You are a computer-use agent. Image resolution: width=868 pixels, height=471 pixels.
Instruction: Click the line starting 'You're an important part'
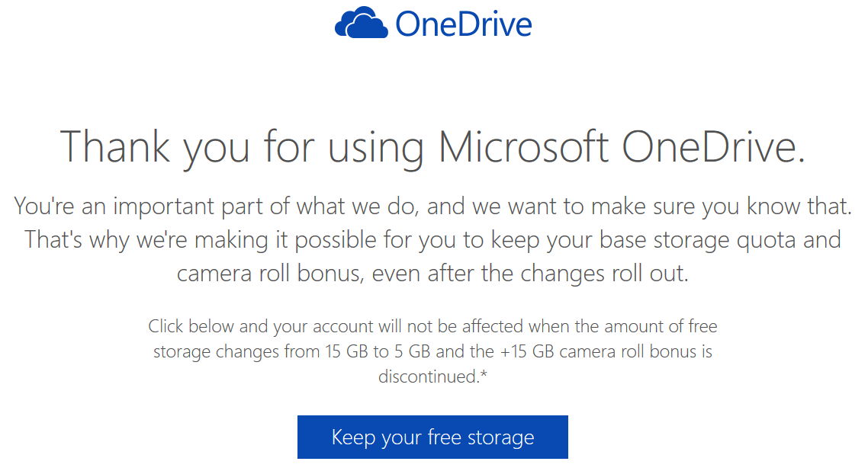tap(432, 207)
